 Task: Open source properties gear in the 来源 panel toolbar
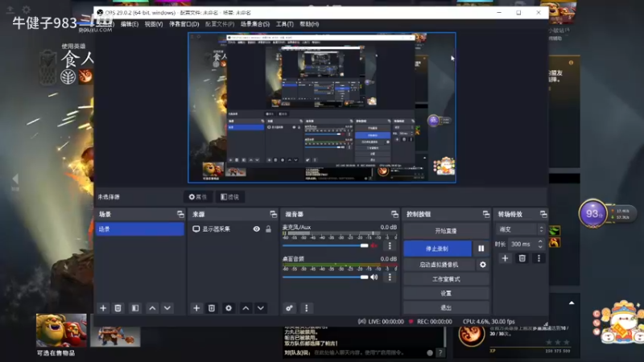click(229, 308)
